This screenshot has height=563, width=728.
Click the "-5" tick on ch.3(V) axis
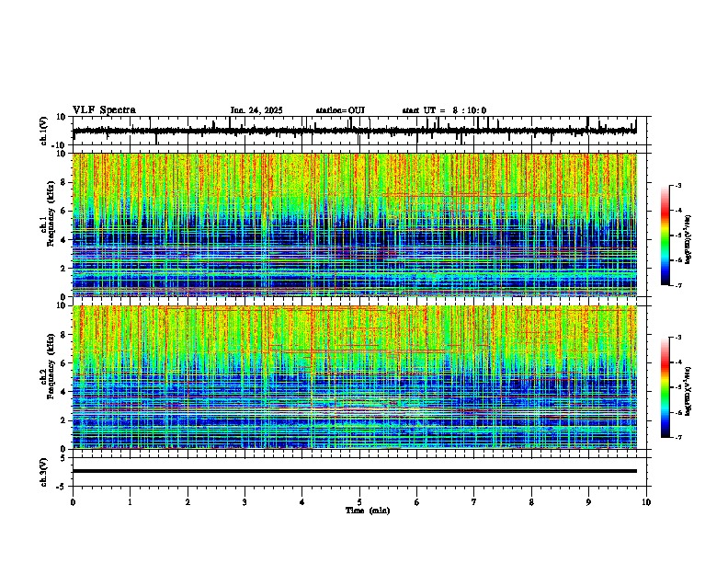(x=62, y=487)
